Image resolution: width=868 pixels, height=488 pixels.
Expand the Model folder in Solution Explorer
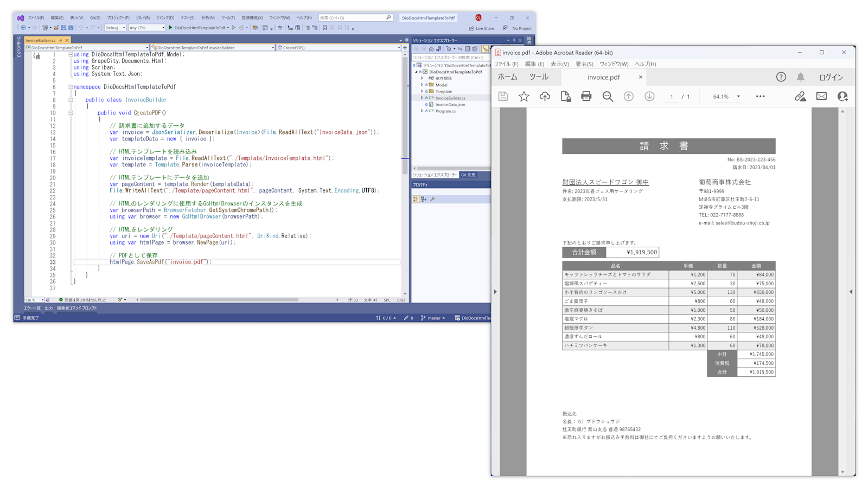pyautogui.click(x=422, y=85)
